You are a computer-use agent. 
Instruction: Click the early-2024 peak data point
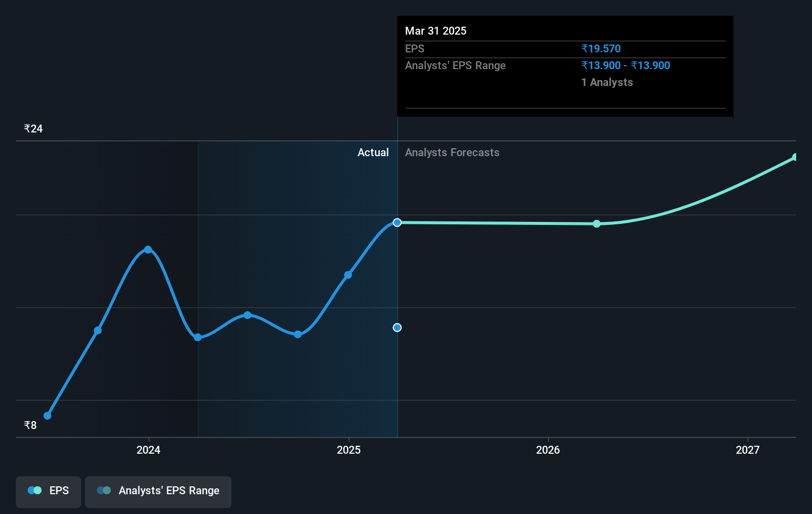coord(148,250)
